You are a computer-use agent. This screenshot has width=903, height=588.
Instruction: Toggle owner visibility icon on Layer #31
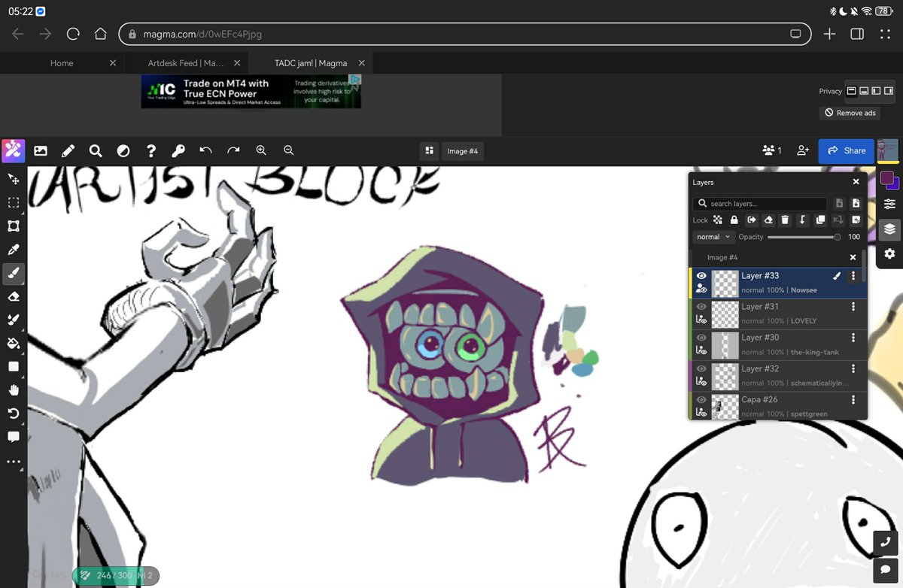701,320
